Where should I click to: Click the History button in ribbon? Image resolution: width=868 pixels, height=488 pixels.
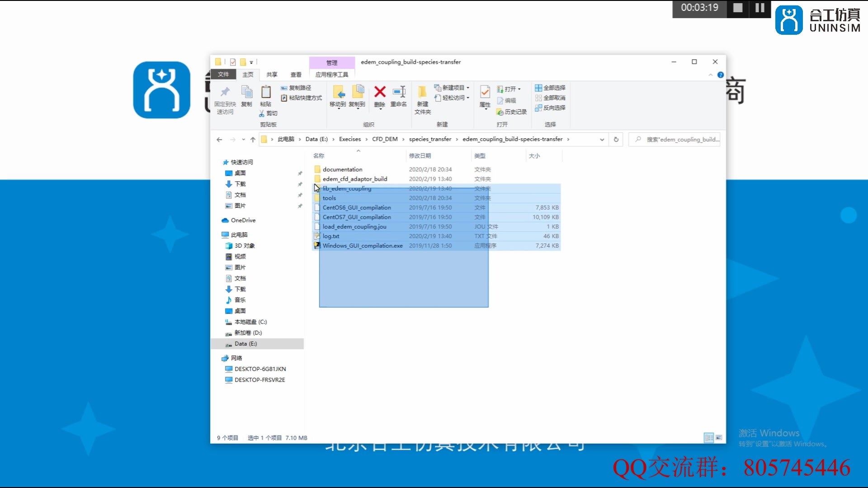click(511, 112)
